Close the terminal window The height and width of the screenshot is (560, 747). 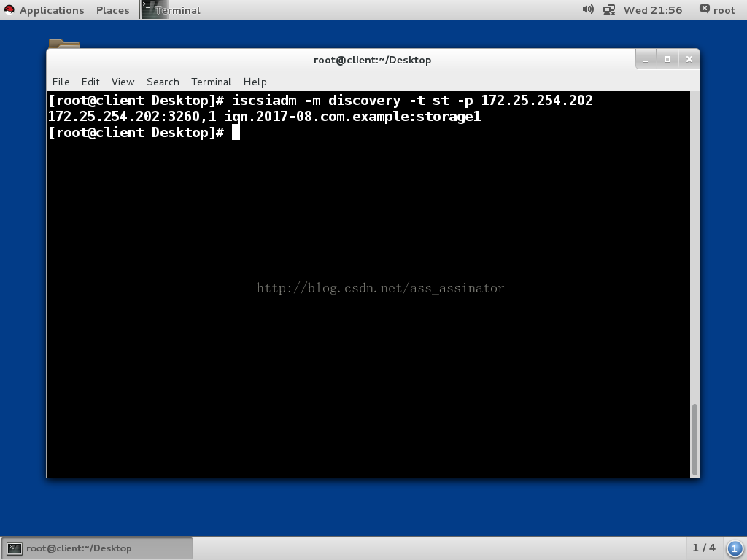click(x=689, y=60)
